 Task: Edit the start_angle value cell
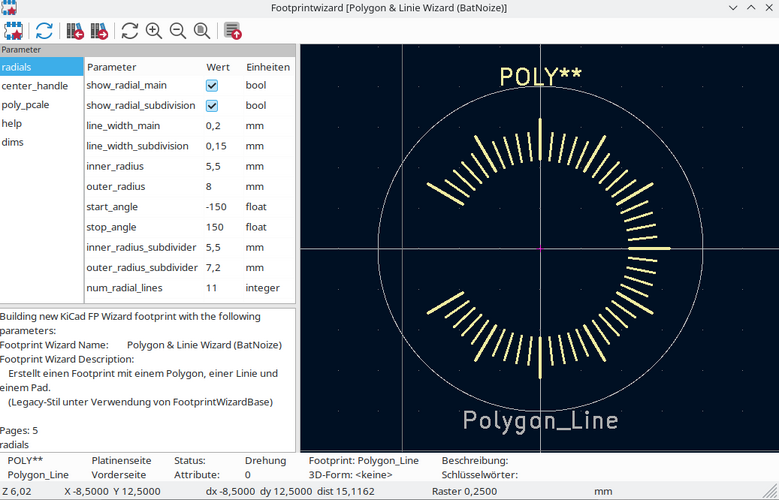220,207
